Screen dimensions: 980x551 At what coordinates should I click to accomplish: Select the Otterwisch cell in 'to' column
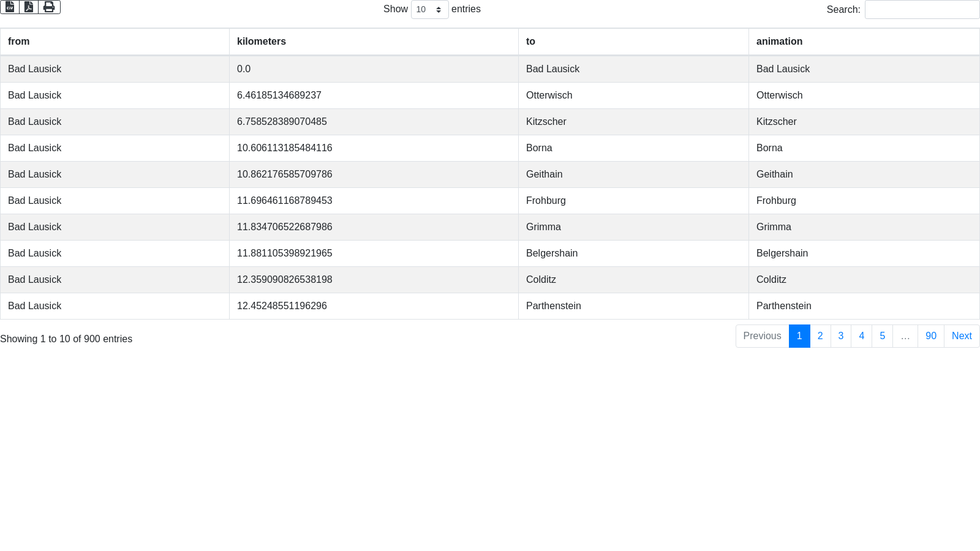point(549,96)
